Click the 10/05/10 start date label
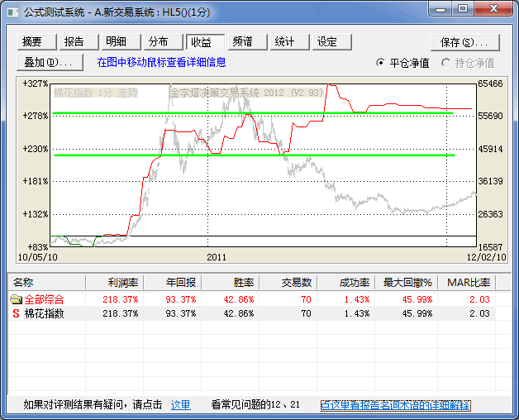The image size is (519, 420). pos(37,257)
